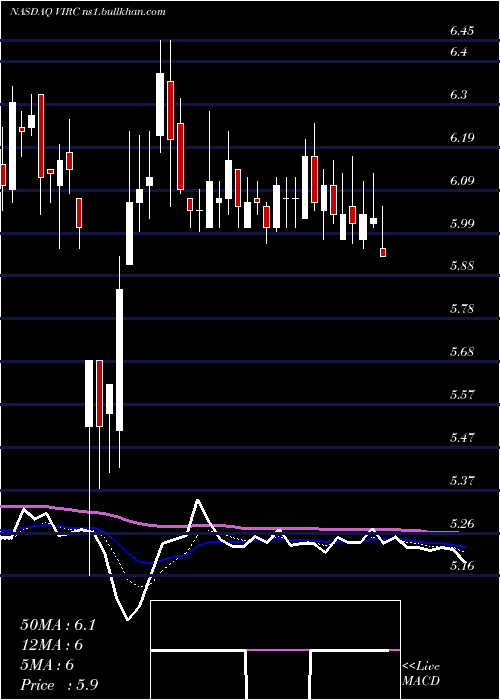The image size is (500, 700).
Task: Click the 5.68 price axis label
Action: [x=462, y=352]
